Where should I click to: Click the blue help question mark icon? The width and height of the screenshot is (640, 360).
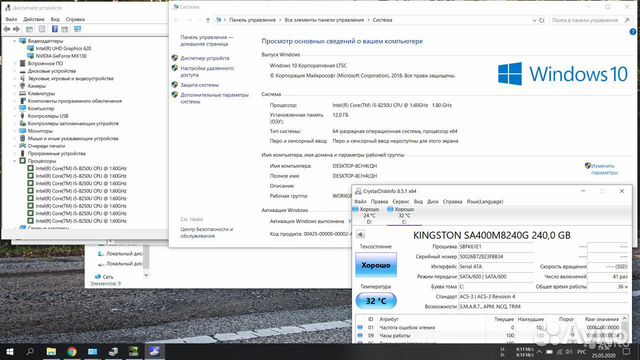[633, 32]
